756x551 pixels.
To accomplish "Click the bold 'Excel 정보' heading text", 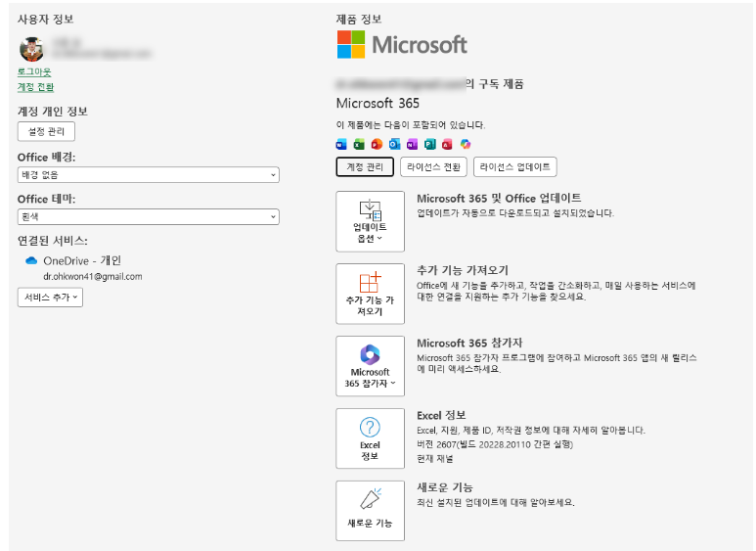I will 441,415.
